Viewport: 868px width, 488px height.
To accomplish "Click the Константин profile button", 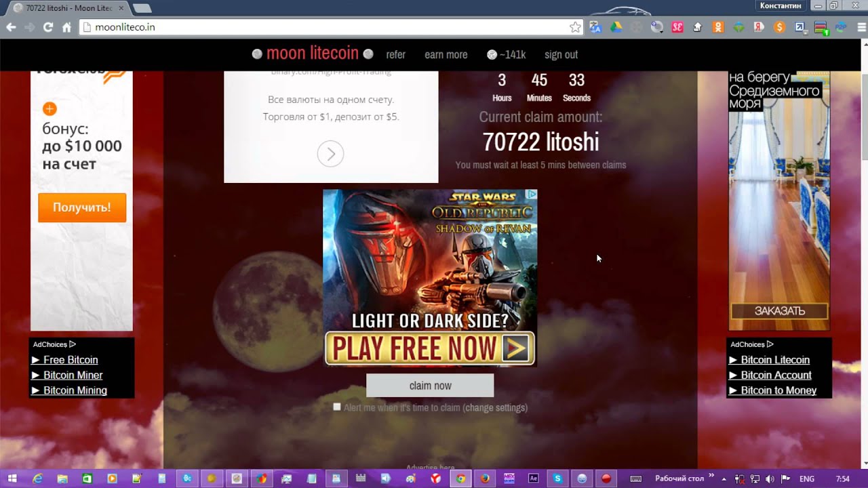I will [781, 5].
